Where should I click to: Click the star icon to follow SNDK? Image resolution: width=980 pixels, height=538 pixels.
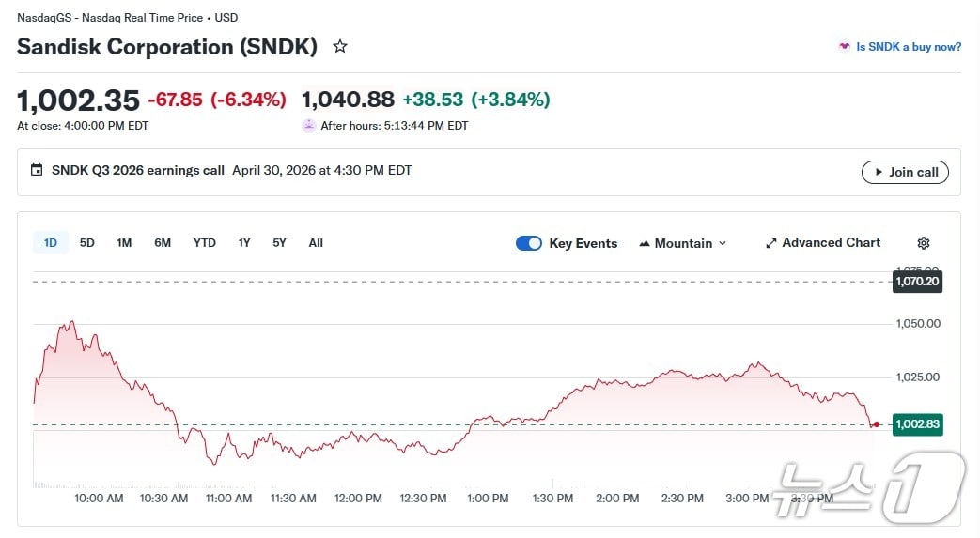[x=340, y=46]
